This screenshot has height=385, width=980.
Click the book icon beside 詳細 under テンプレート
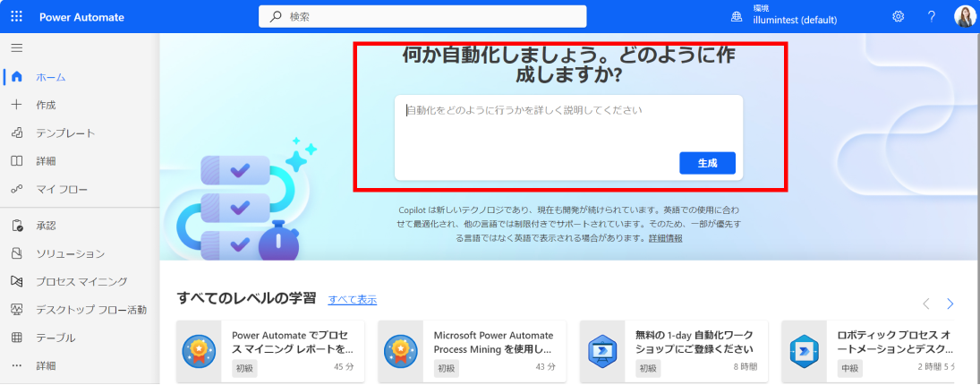[17, 161]
